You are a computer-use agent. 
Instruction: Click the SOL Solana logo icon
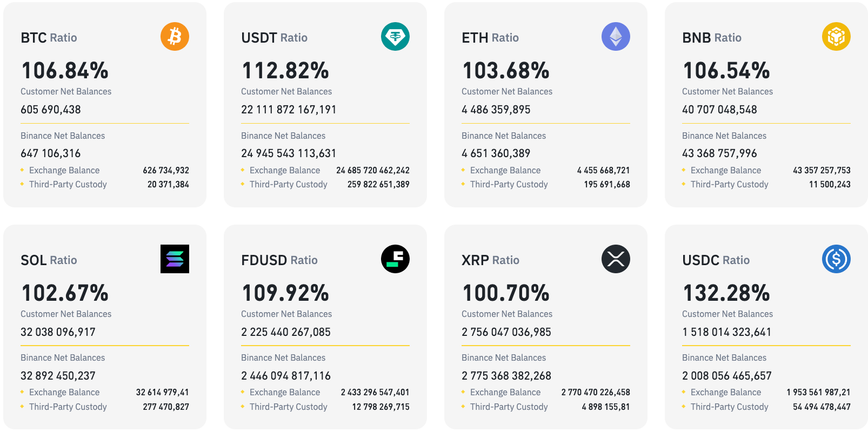coord(174,259)
